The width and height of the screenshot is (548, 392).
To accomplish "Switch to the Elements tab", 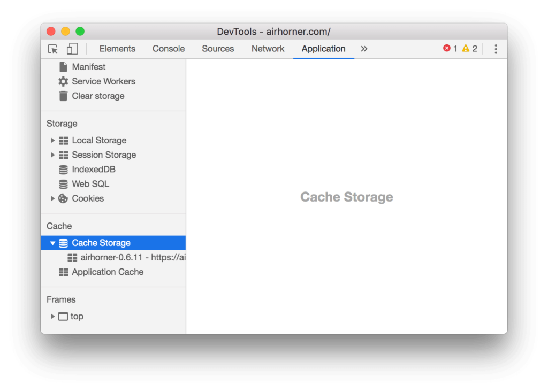I will tap(117, 49).
